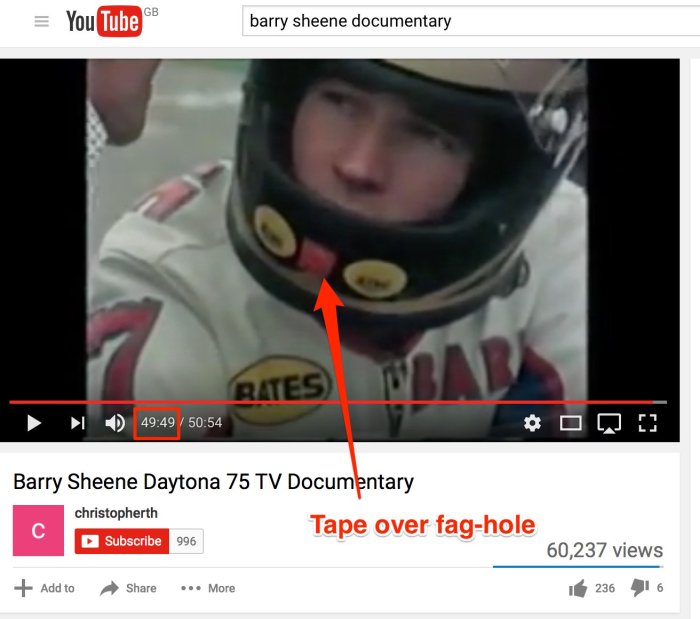
Task: Open christopherth channel avatar
Action: click(x=38, y=531)
